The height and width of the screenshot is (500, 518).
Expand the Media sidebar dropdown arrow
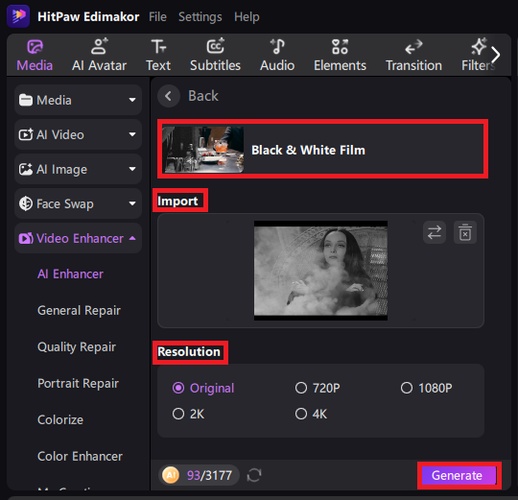click(132, 100)
